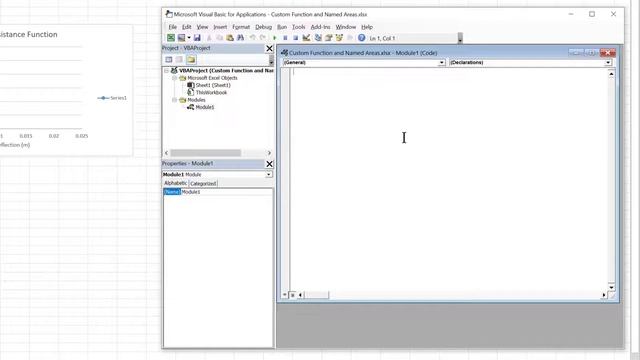Click the View Microsoft Excel toolbar icon
640x360 pixels.
pos(171,38)
